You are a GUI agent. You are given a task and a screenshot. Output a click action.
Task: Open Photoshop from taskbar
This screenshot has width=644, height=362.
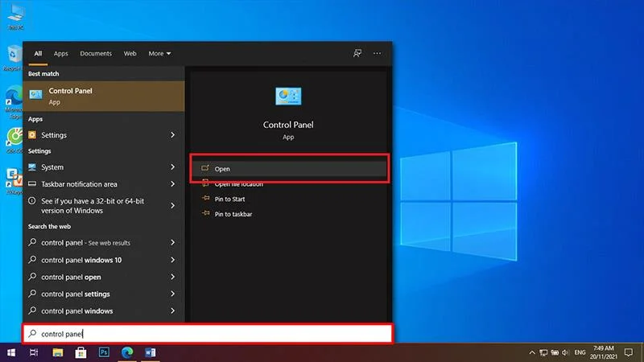coord(104,352)
